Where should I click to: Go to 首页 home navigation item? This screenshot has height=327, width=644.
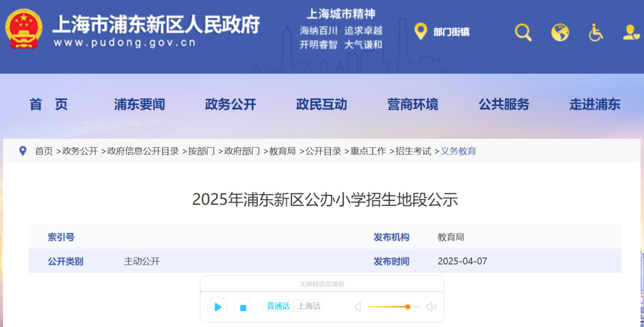(x=49, y=105)
